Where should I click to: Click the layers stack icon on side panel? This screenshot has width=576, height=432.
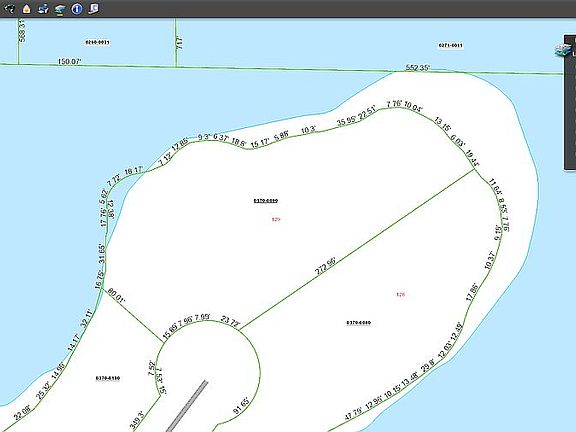point(563,50)
